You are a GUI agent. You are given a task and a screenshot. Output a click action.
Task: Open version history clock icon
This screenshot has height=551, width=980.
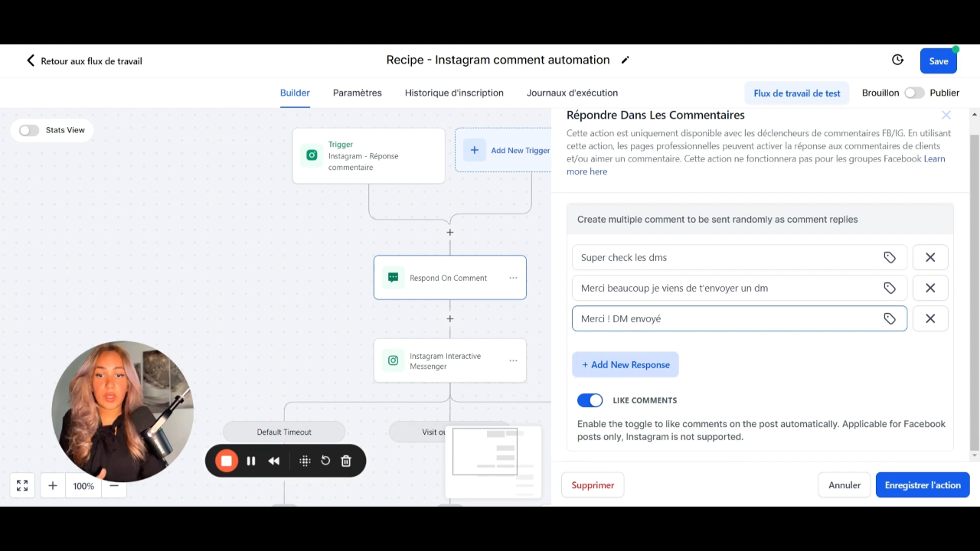(x=898, y=60)
